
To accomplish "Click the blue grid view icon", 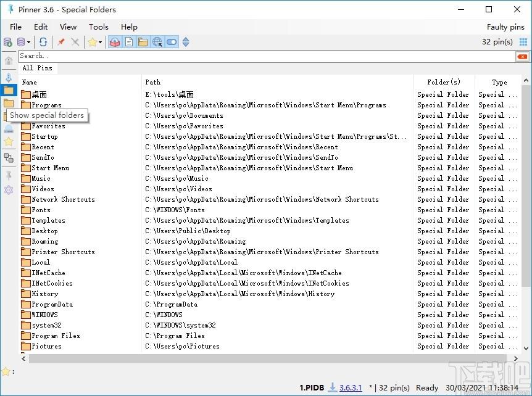I will 523,42.
